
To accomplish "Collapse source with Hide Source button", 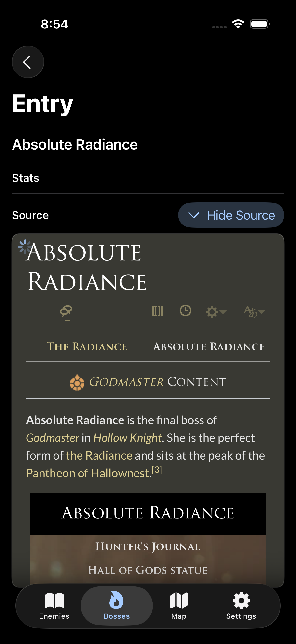I will 231,215.
